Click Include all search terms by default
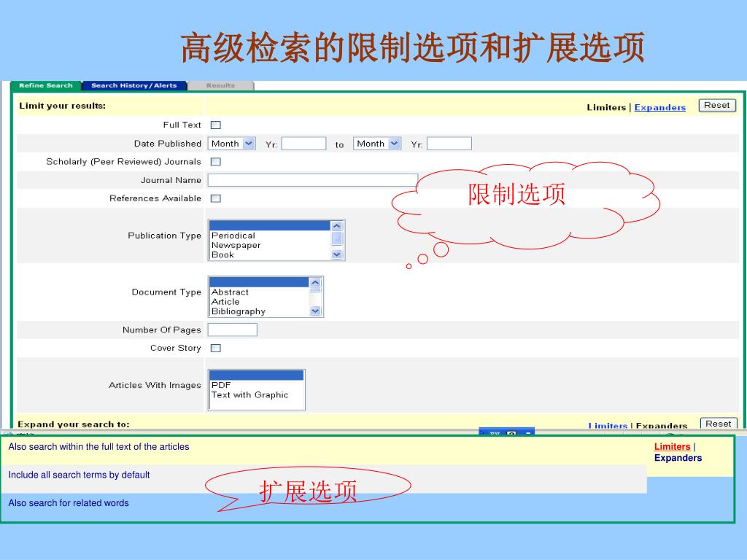 79,475
